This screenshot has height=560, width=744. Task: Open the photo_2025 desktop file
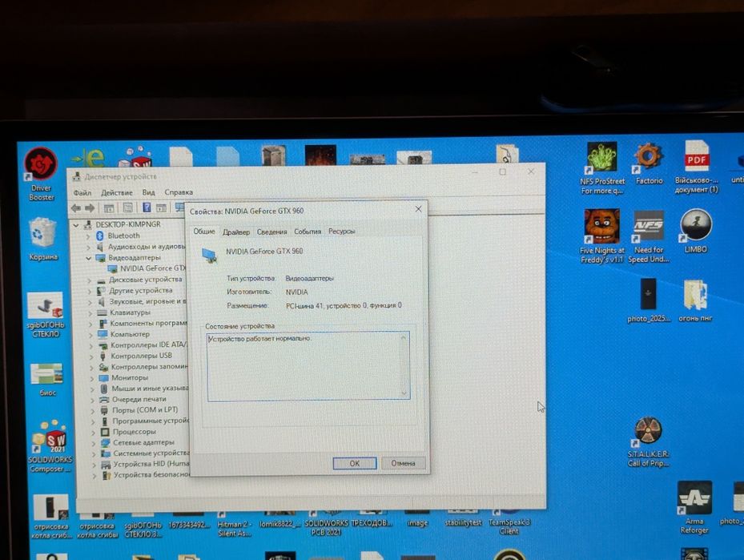click(x=649, y=300)
